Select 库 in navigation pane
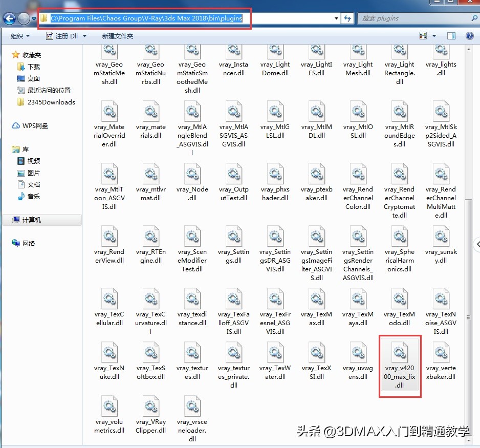 (x=20, y=150)
